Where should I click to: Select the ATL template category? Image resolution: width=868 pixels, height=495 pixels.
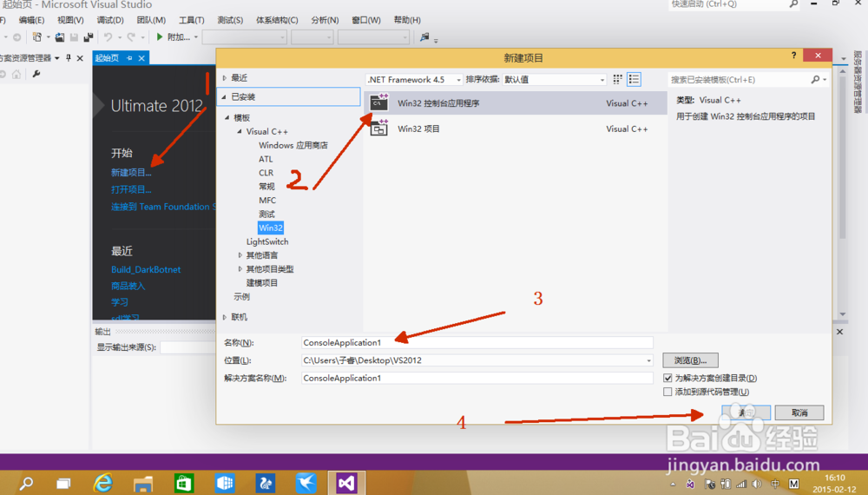(266, 159)
